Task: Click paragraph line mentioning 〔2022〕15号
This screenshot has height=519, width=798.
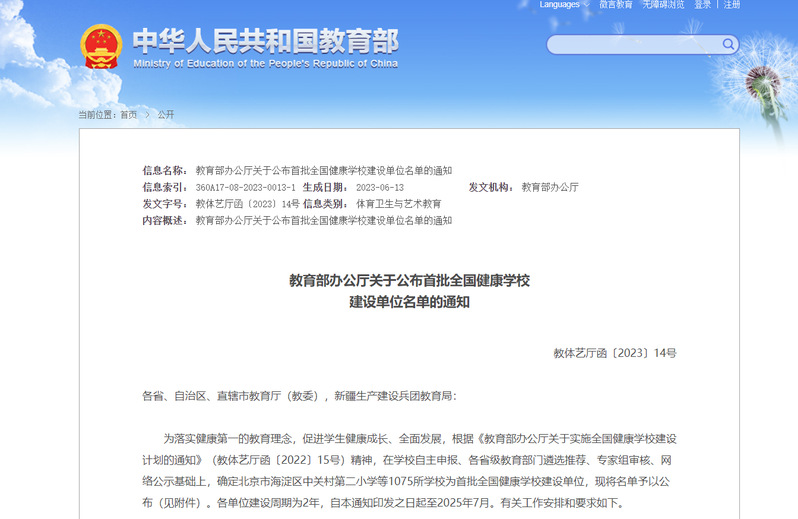Action: pos(407,460)
